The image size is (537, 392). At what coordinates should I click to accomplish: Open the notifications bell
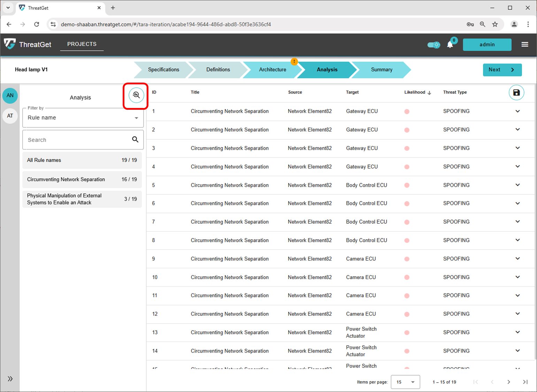pyautogui.click(x=450, y=45)
